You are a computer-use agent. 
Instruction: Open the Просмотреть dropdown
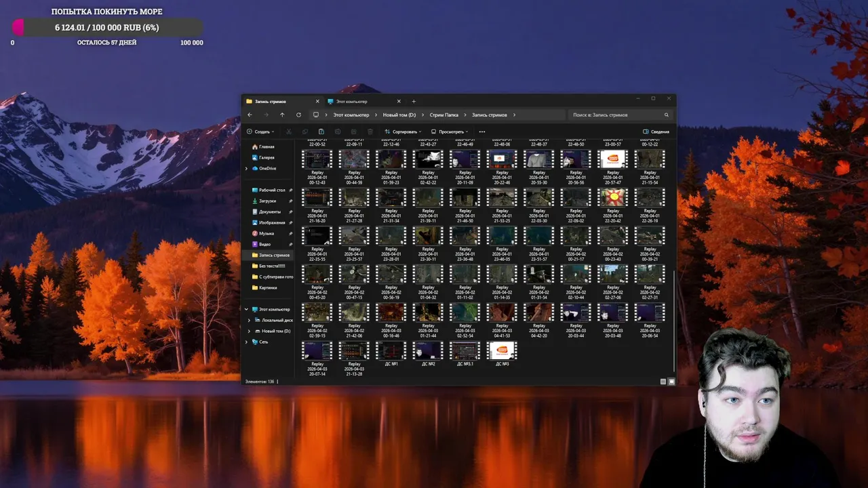[x=450, y=131]
